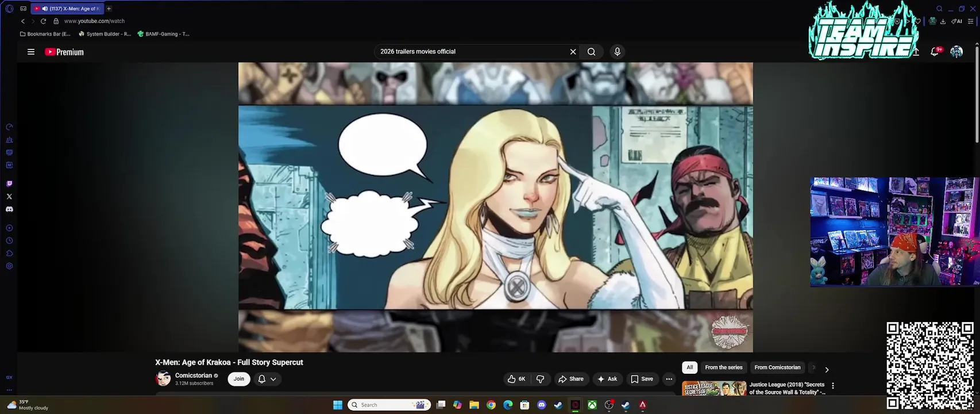Screen dimensions: 980x414
Task: Submit the YouTube search
Action: (x=591, y=52)
